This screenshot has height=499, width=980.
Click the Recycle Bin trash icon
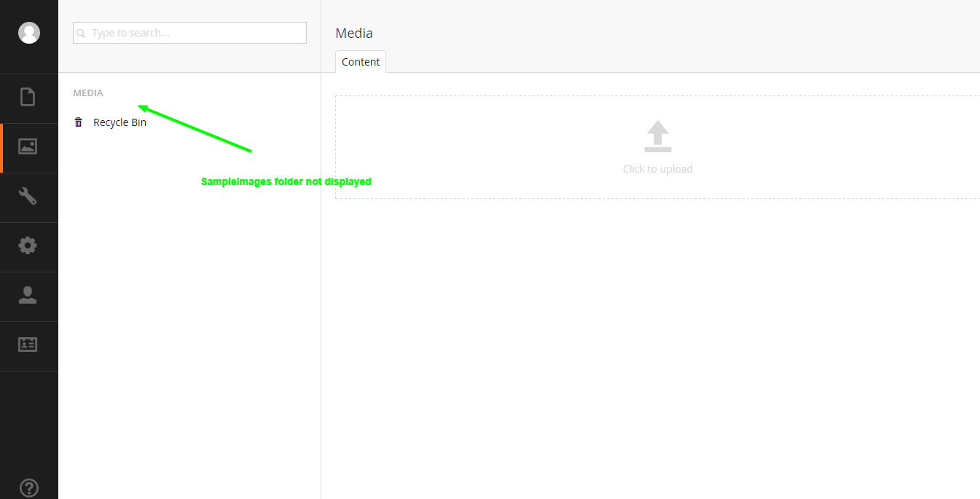(x=79, y=122)
